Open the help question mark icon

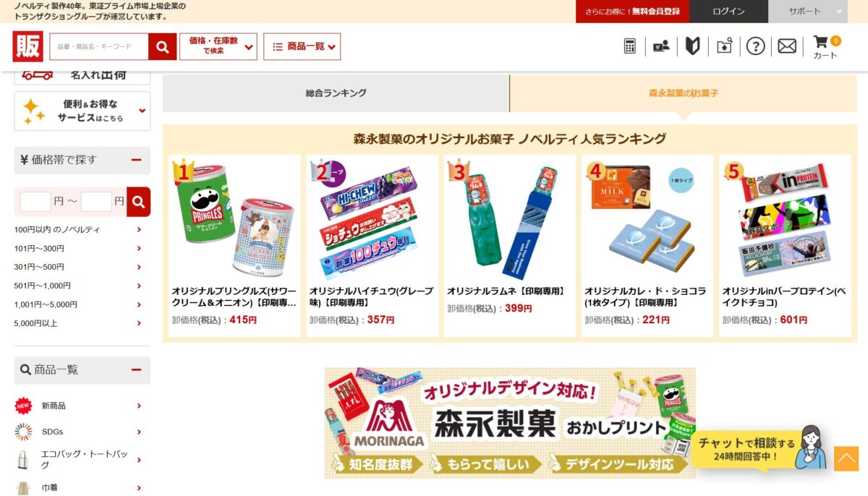coord(755,46)
